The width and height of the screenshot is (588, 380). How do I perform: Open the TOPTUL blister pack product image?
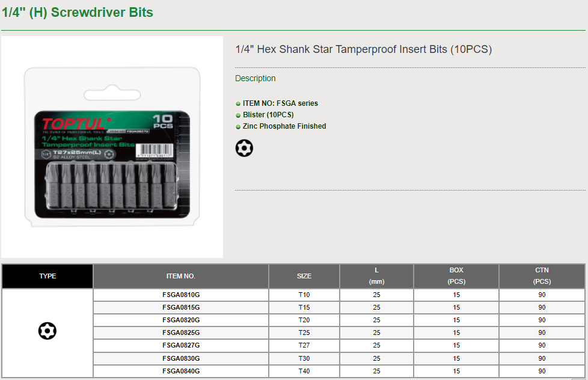tap(112, 147)
